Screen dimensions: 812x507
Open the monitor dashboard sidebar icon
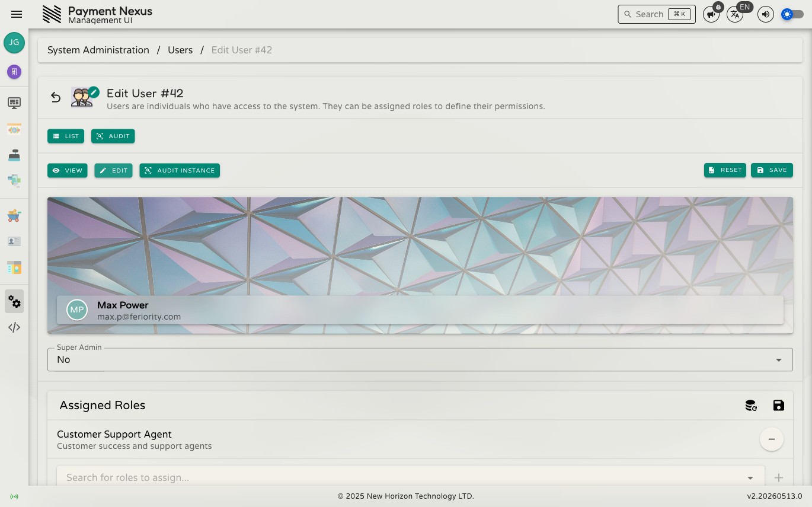click(x=14, y=103)
